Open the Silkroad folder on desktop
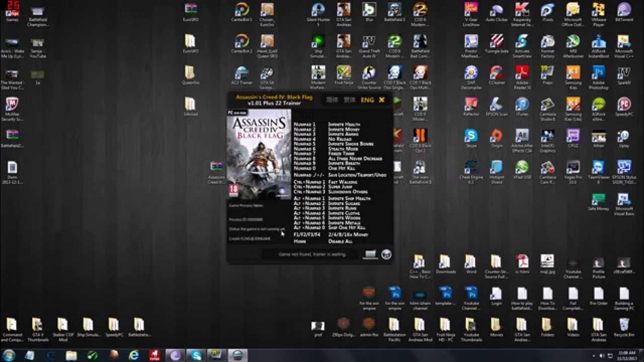Viewport: 644px width, 362px height. [190, 107]
